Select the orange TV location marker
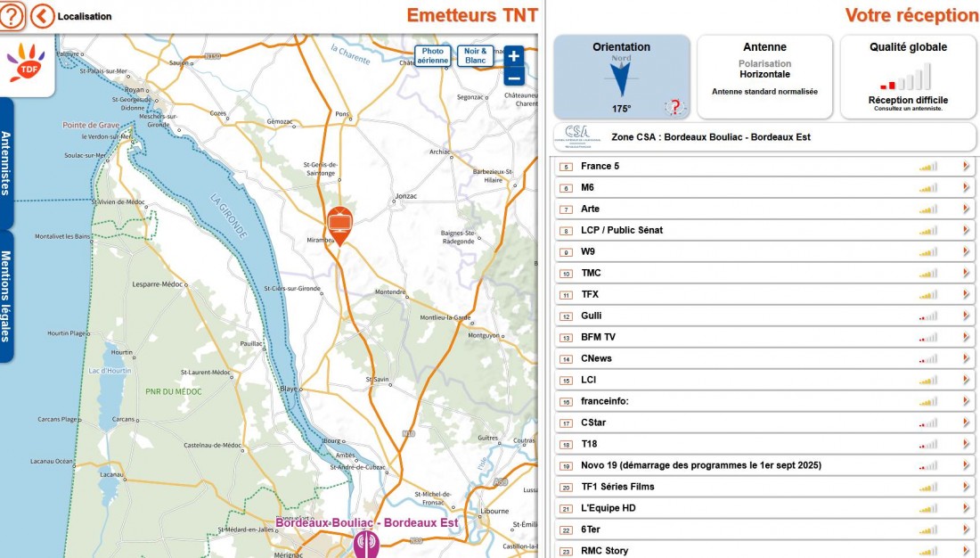This screenshot has height=558, width=980. coord(339,226)
